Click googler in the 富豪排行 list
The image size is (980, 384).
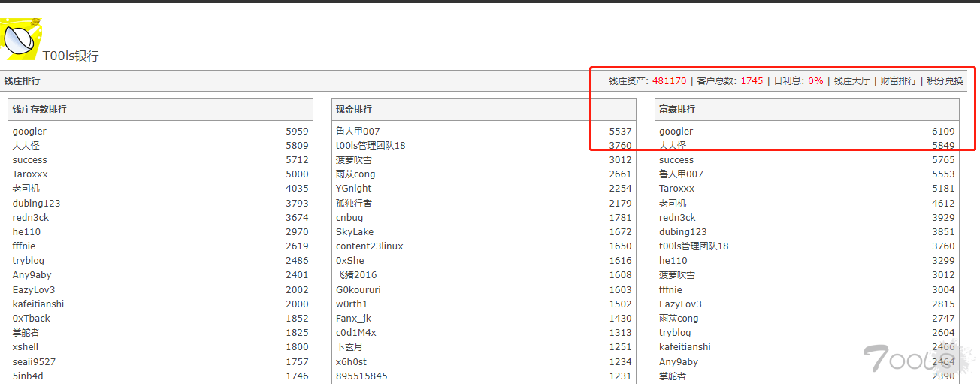(676, 132)
